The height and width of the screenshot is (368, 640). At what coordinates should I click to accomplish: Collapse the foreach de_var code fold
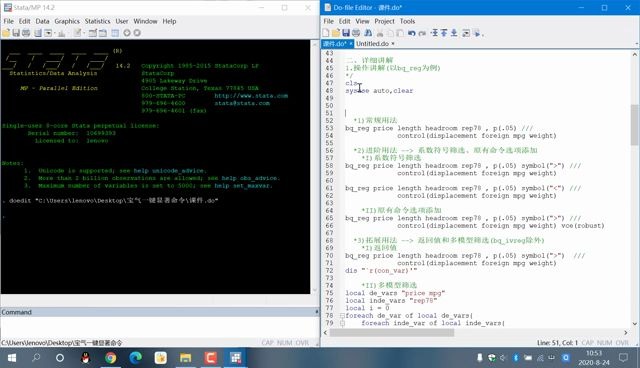tap(342, 315)
